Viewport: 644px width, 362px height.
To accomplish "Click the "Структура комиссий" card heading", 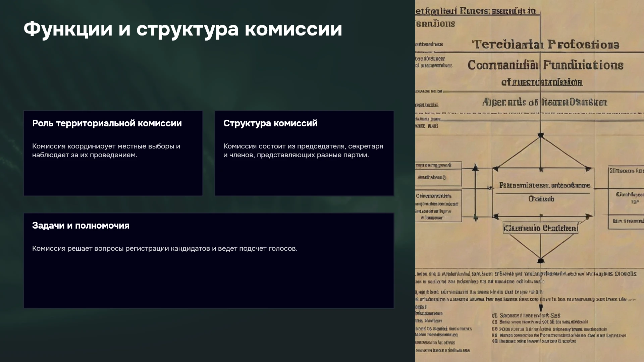I will [x=270, y=123].
